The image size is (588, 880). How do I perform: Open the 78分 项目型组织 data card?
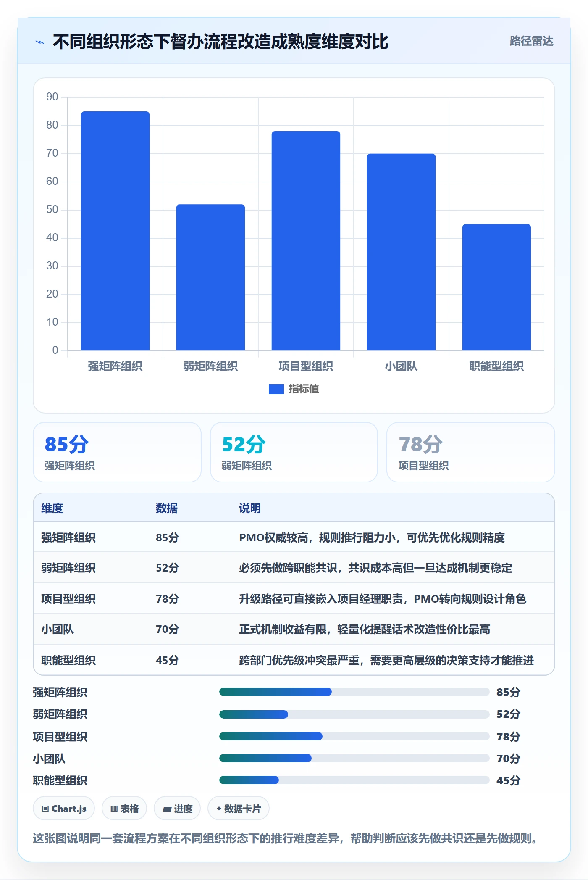(471, 452)
